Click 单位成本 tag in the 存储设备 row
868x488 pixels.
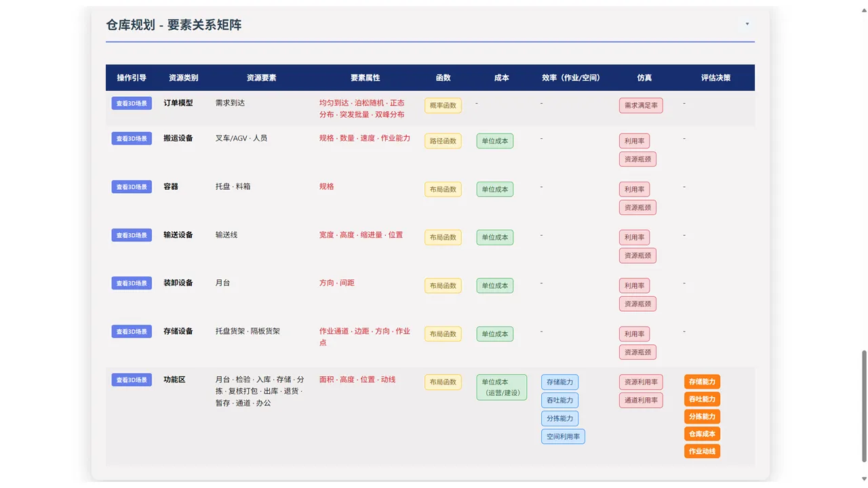coord(495,333)
